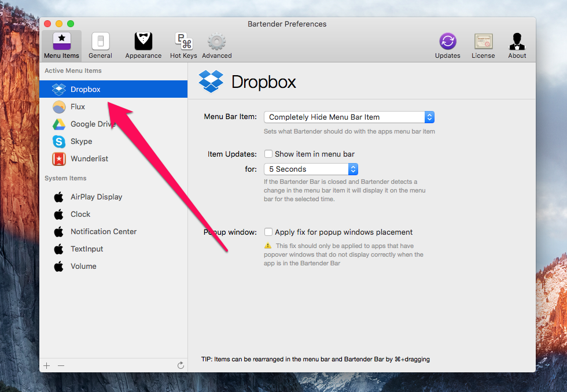Click the Wunderlist red star icon

click(59, 158)
